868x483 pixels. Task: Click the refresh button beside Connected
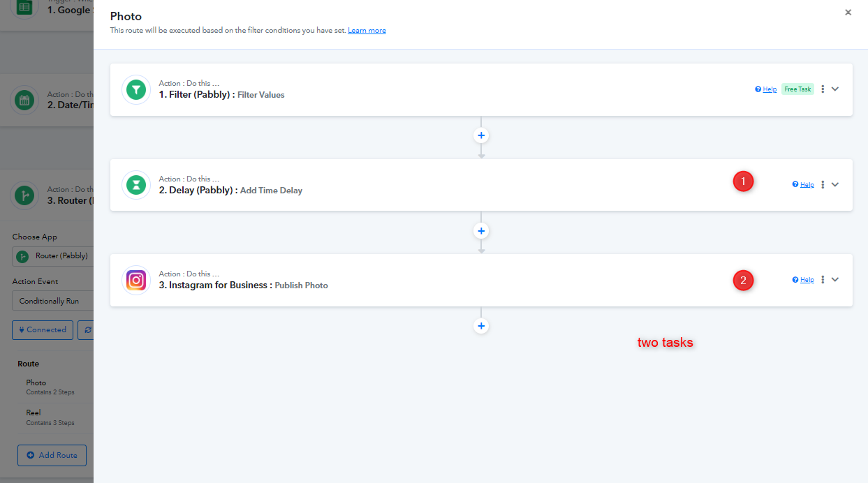tap(86, 330)
